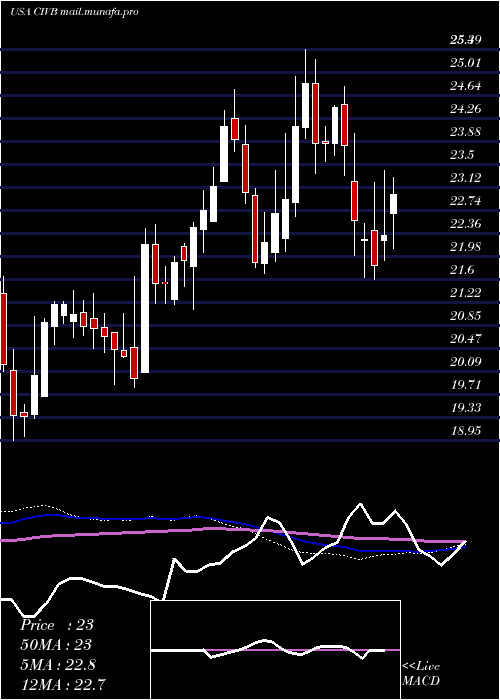Image resolution: width=500 pixels, height=700 pixels.
Task: Click the 23.12 price axis label
Action: 465,178
